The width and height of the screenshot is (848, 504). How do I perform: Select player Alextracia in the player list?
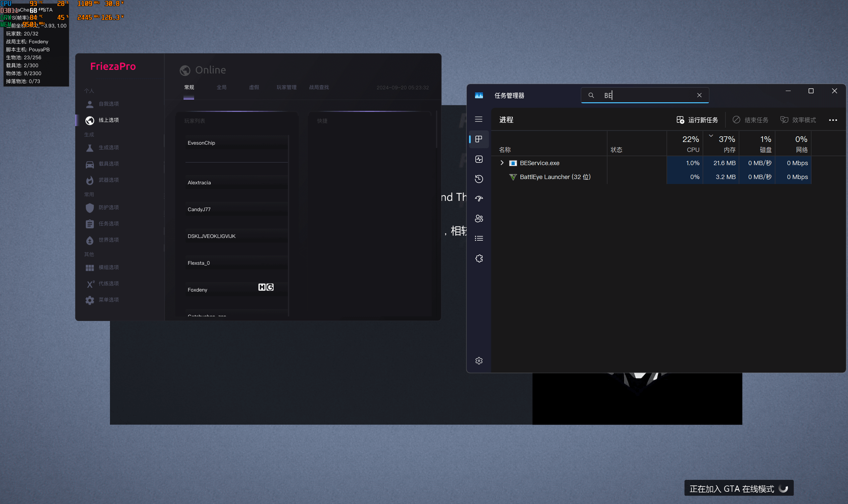[237, 183]
